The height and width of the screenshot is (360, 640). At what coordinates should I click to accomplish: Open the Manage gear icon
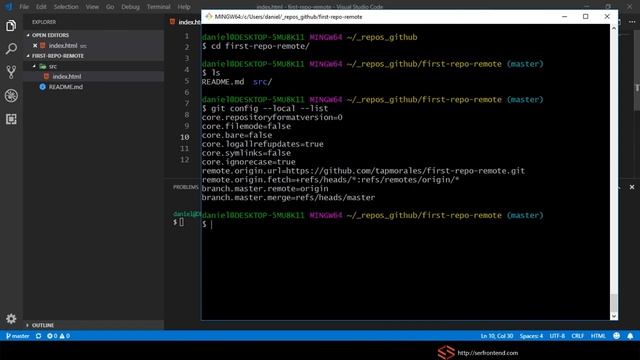11,318
